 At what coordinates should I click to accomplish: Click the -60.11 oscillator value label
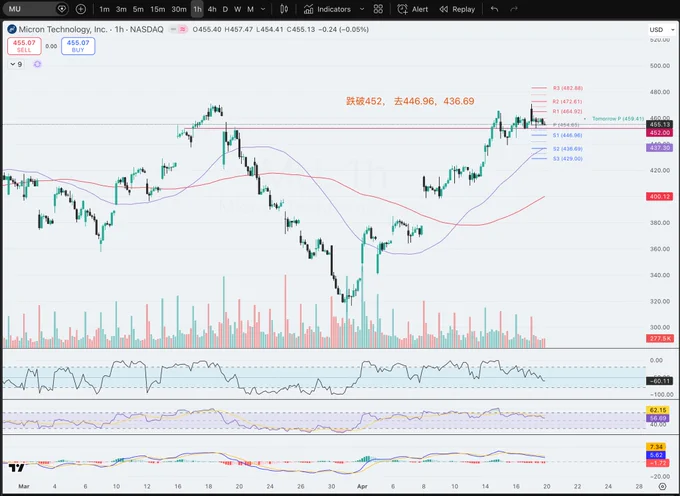[x=660, y=381]
